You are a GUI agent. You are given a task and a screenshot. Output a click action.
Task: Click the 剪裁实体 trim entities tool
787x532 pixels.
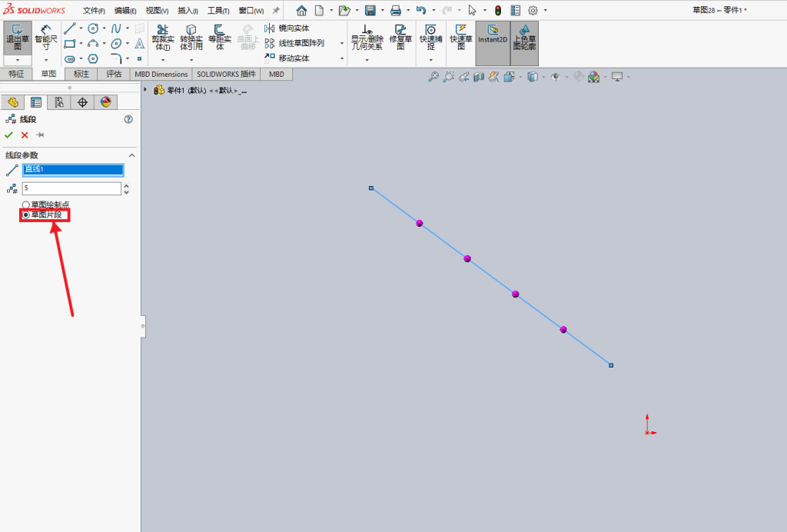tap(163, 37)
